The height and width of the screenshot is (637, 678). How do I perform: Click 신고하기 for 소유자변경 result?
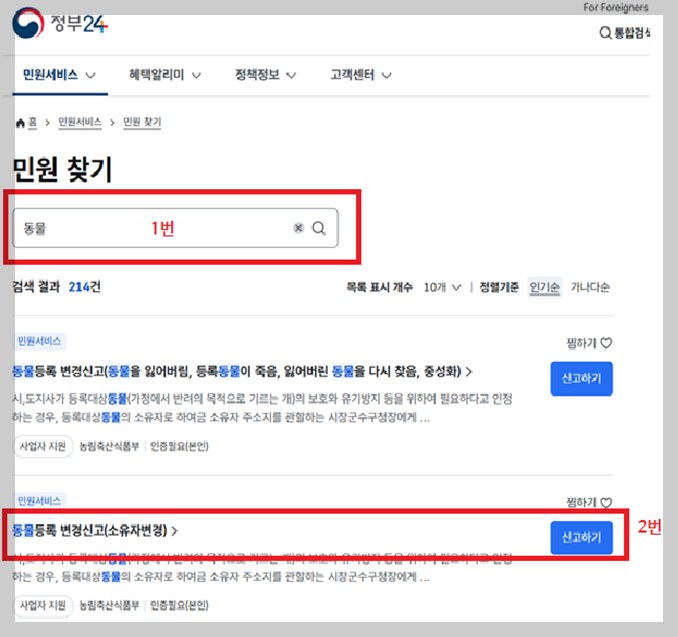point(582,538)
